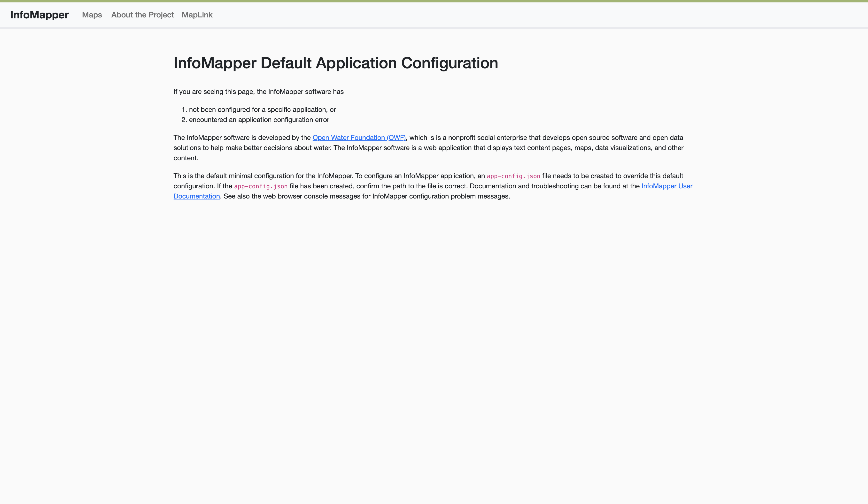The width and height of the screenshot is (868, 504).
Task: Click 'confirm the path to the file is correct' text
Action: (x=412, y=186)
